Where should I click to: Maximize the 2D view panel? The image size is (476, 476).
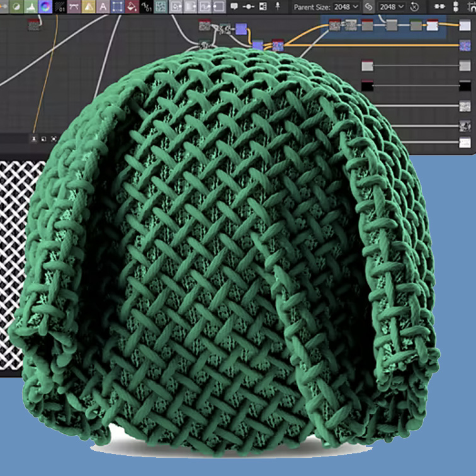tap(43, 139)
